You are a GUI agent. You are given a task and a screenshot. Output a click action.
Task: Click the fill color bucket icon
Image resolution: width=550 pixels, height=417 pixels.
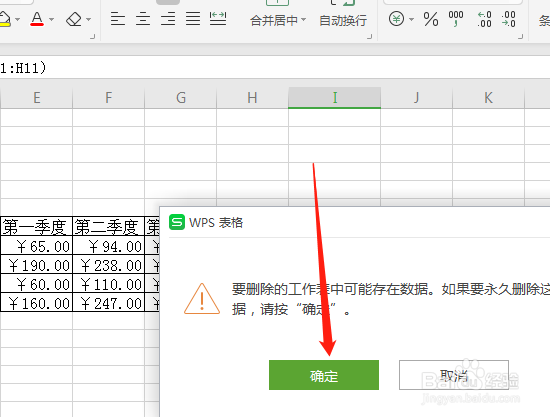[x=4, y=19]
